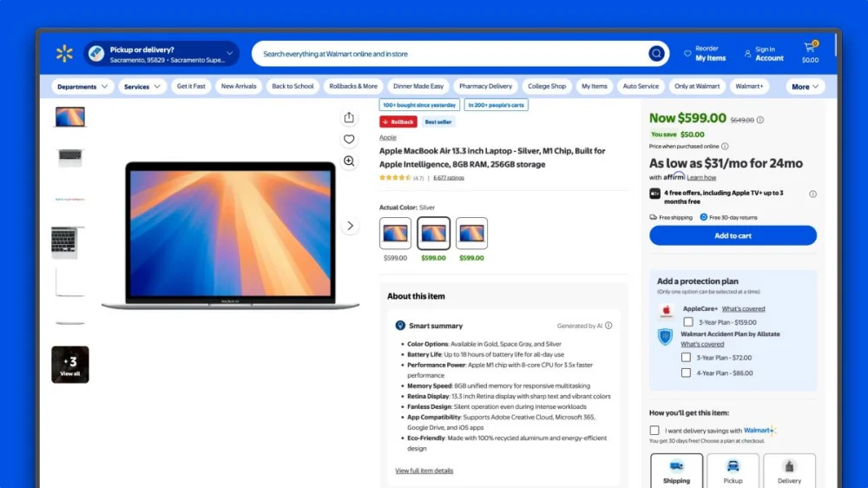Click the Best seller badge

click(437, 122)
